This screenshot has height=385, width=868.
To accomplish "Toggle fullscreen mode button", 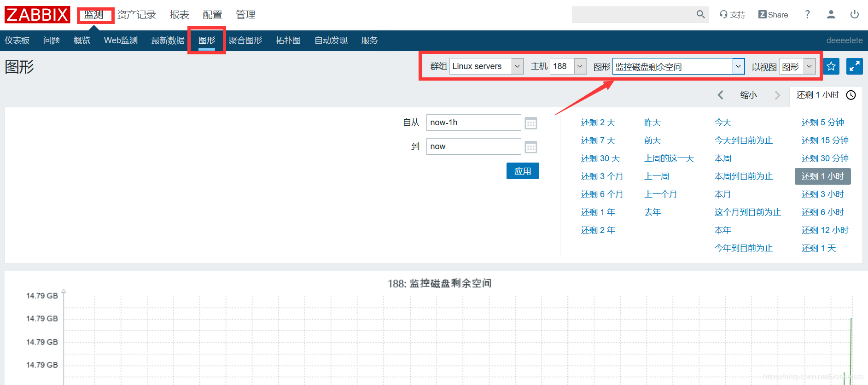I will coord(855,66).
